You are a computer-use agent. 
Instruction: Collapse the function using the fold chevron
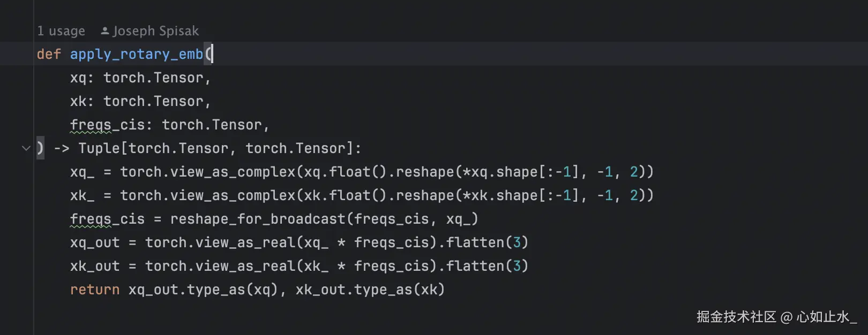pos(26,148)
